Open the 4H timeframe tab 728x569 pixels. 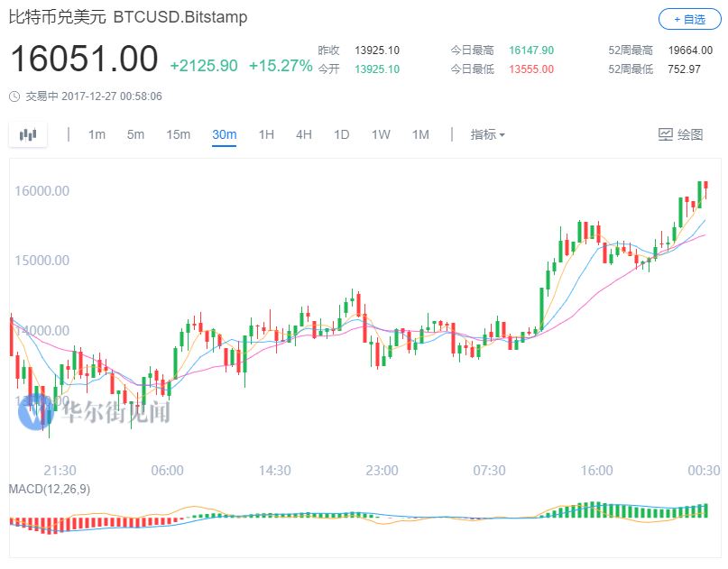(x=304, y=134)
